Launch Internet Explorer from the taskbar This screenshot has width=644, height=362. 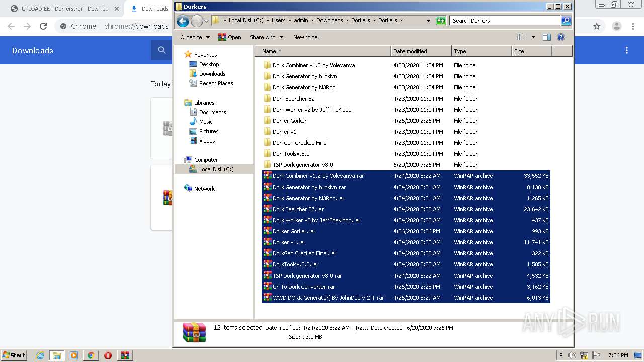point(40,355)
